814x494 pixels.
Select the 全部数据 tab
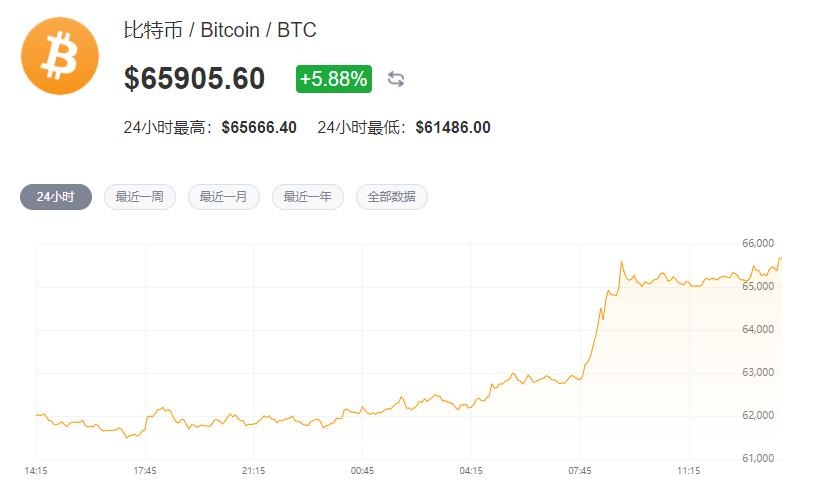[x=392, y=197]
